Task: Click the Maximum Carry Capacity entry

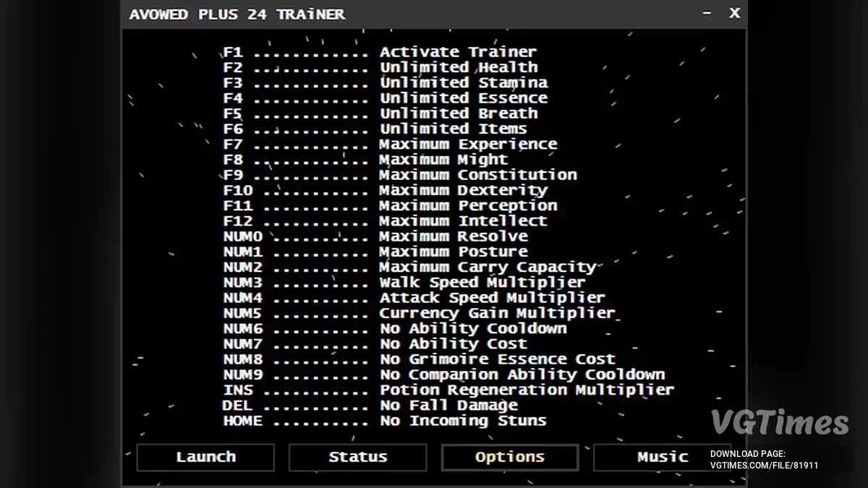Action: pyautogui.click(x=488, y=267)
